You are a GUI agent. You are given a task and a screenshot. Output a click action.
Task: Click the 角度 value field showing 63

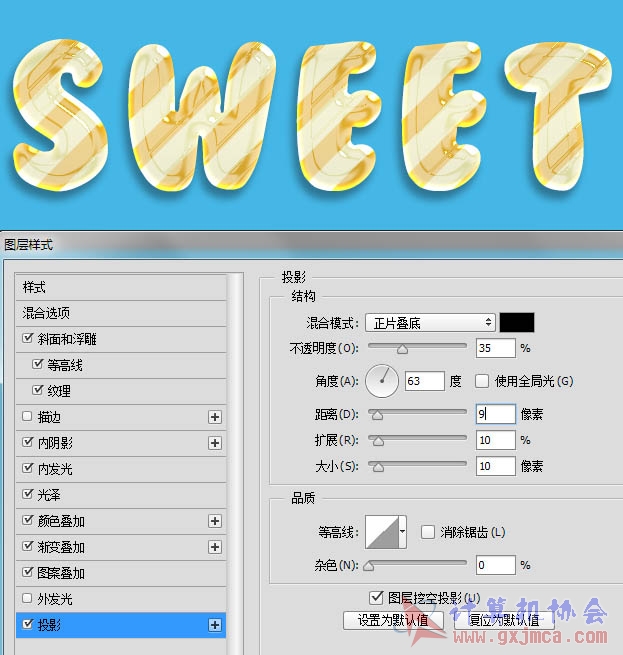click(x=425, y=381)
